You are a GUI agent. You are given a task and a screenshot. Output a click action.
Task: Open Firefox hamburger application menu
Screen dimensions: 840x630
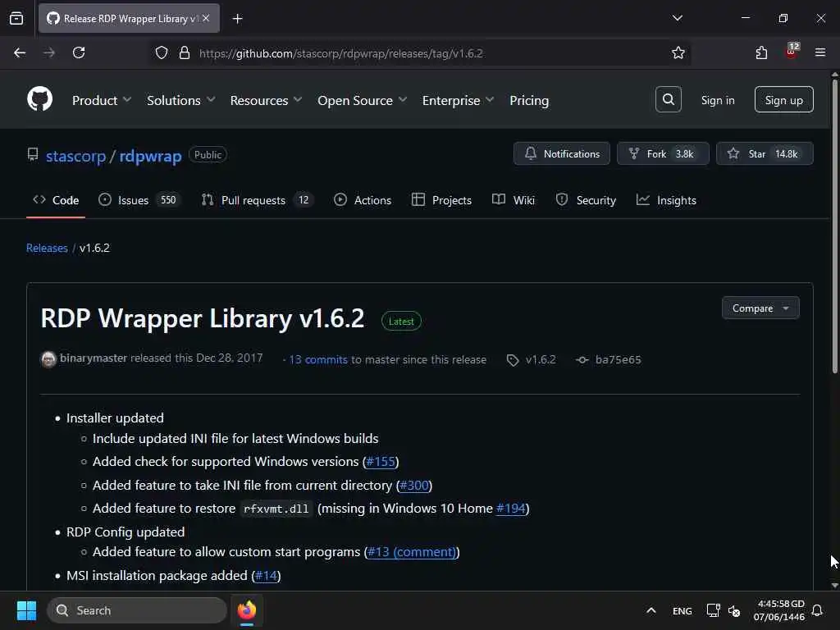[x=820, y=52]
